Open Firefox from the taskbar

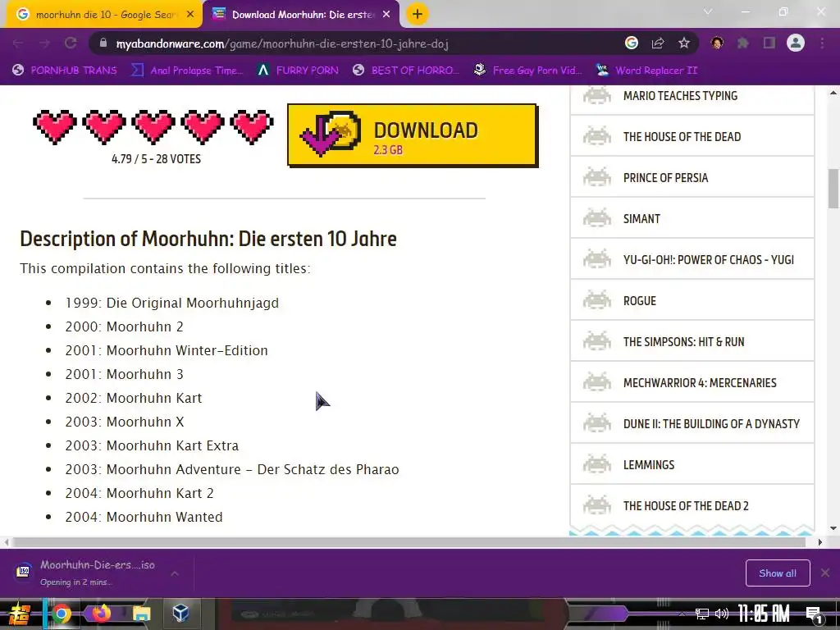click(101, 612)
